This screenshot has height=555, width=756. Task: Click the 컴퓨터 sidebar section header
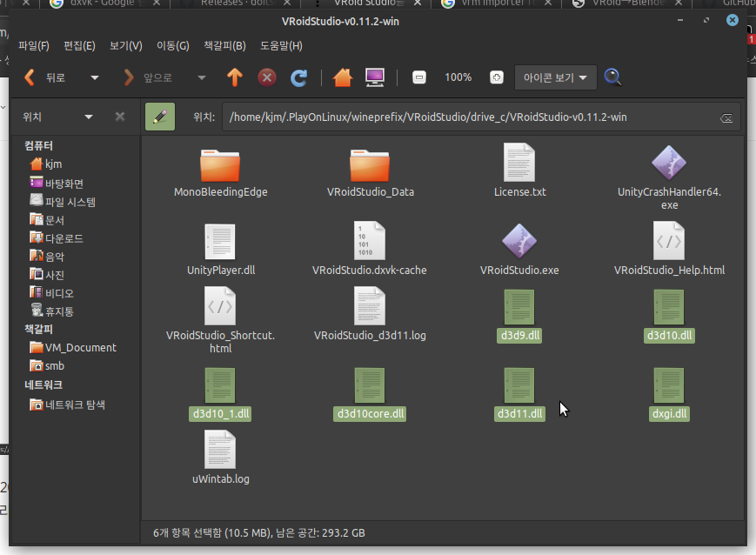point(38,145)
